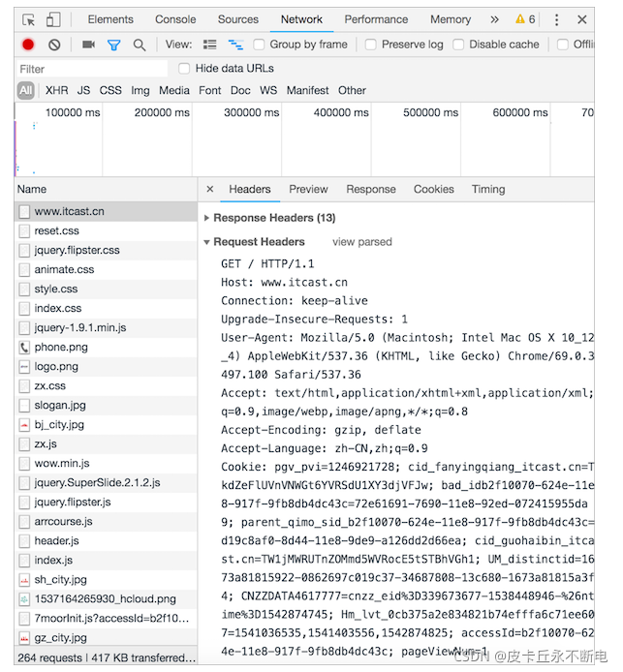Toggle the device toolbar icon
Screen dimensions: 623x672
point(53,19)
